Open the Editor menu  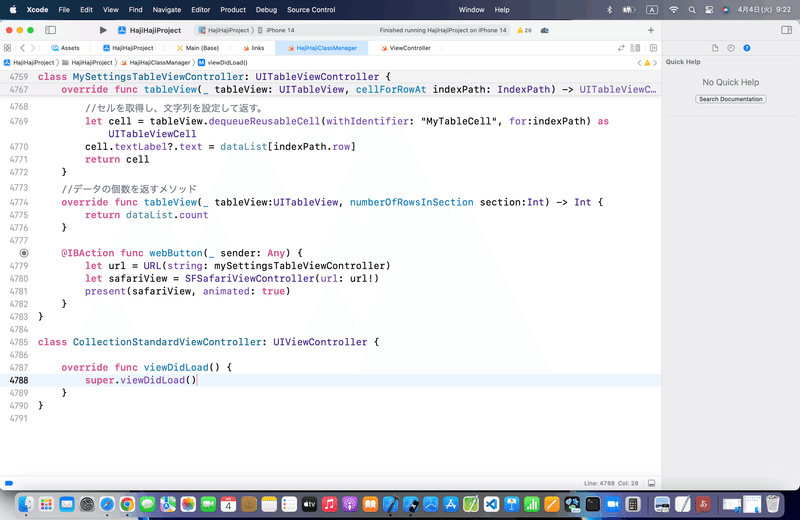pyautogui.click(x=201, y=10)
